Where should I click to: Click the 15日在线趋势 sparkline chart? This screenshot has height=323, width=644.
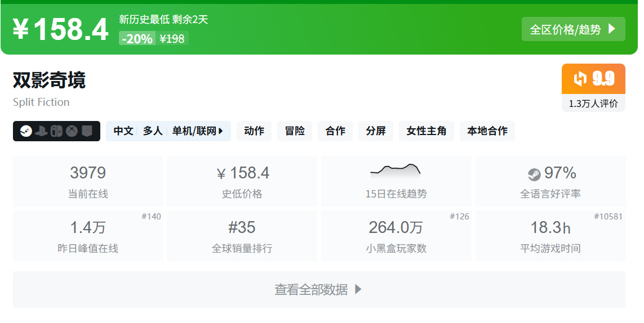[x=395, y=171]
